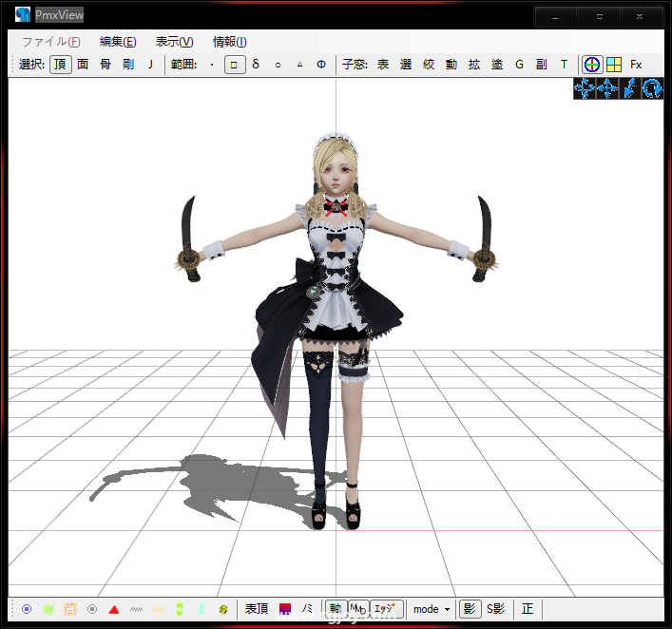
Task: Toggle the 軸 axis display button
Action: pyautogui.click(x=335, y=609)
